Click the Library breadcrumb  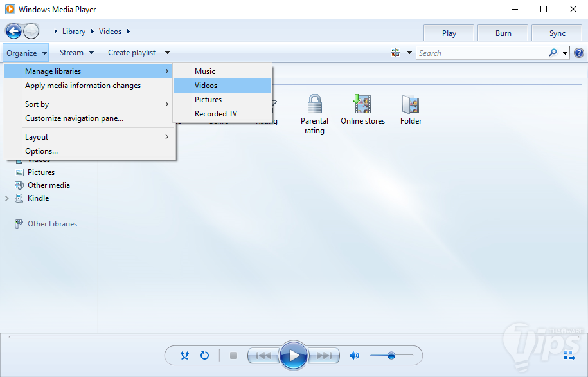[x=74, y=32]
